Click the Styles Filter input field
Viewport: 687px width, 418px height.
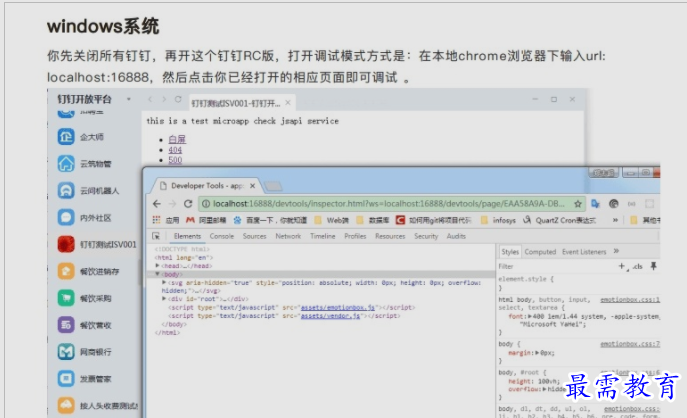coord(556,266)
